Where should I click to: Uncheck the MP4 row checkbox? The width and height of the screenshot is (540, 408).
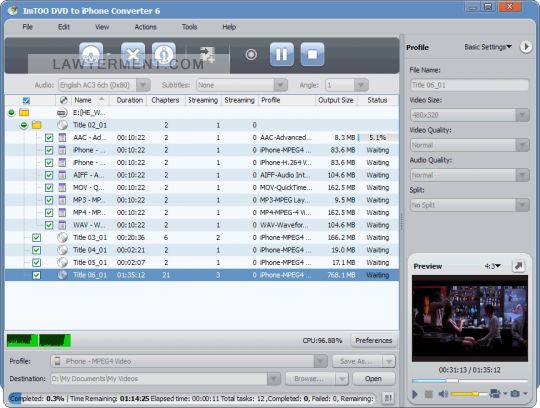coord(49,212)
